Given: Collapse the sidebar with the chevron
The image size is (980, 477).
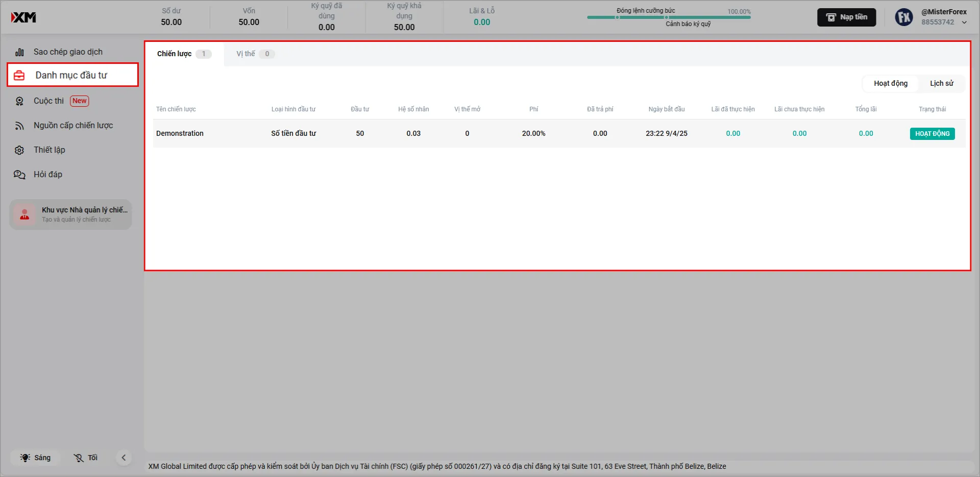Looking at the screenshot, I should pyautogui.click(x=124, y=458).
